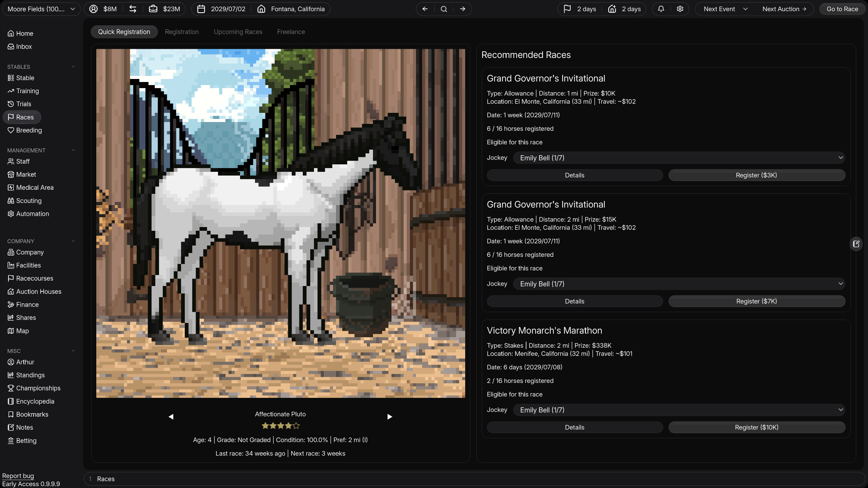
Task: Click Next Auction button
Action: point(784,9)
